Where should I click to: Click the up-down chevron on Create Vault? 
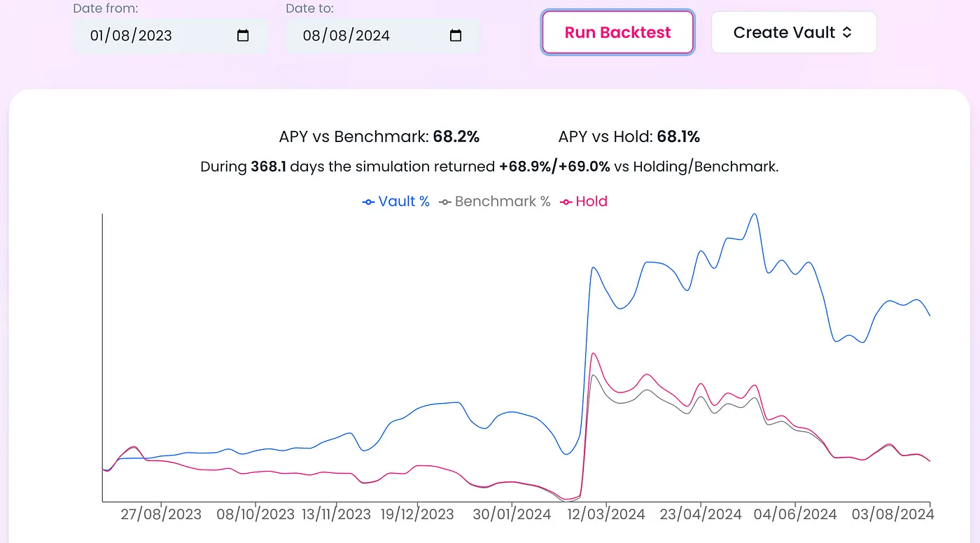(x=847, y=32)
